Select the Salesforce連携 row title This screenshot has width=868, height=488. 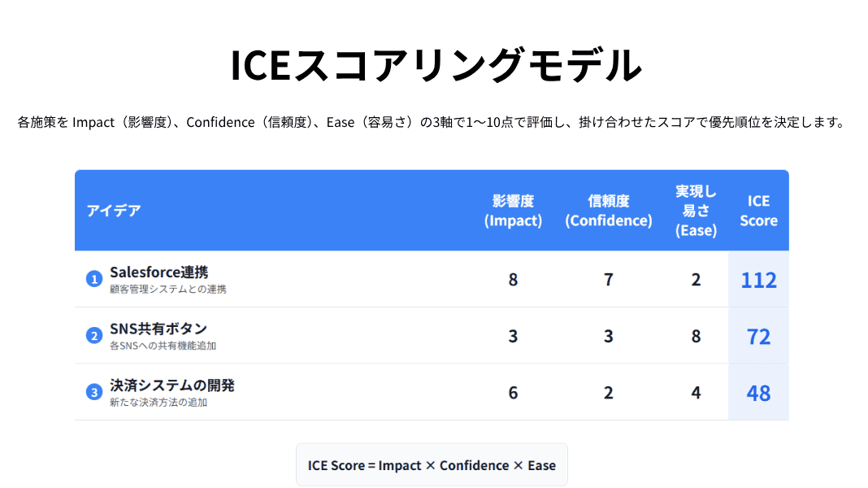pos(159,272)
